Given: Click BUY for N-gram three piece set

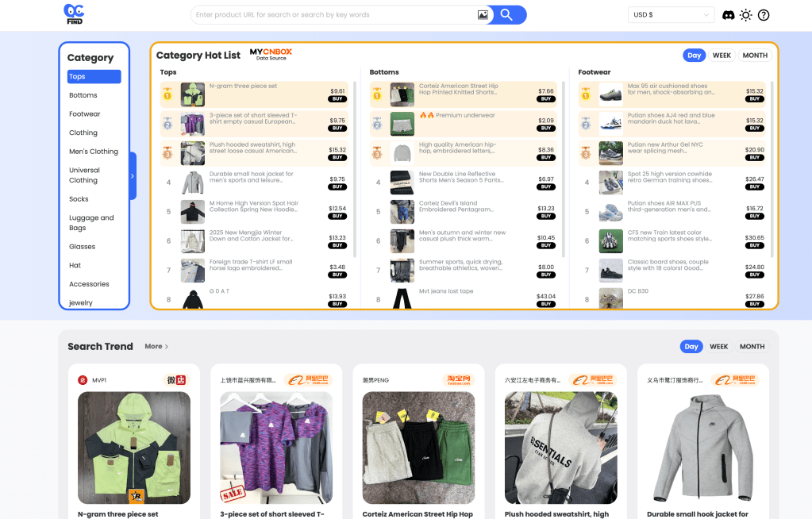Looking at the screenshot, I should click(337, 99).
